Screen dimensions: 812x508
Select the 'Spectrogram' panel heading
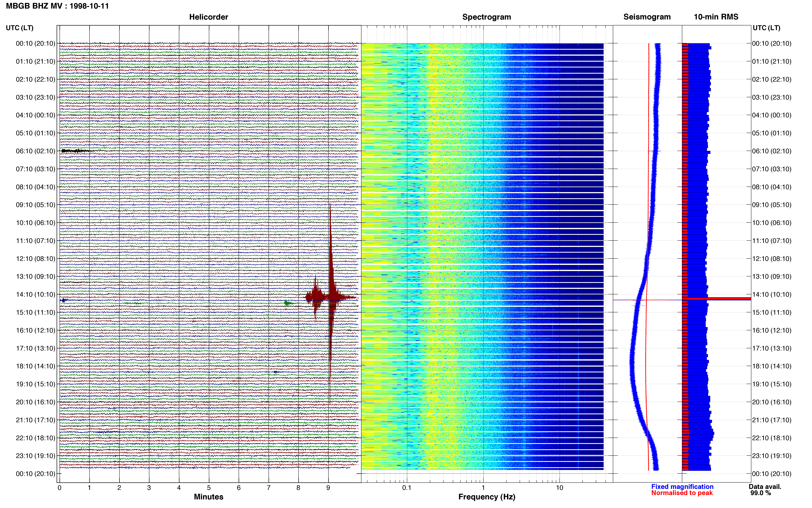coord(487,17)
